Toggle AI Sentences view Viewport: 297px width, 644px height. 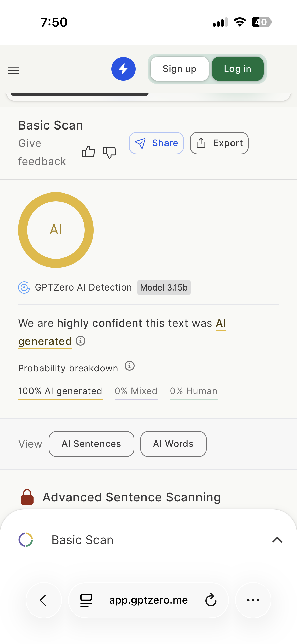tap(91, 444)
